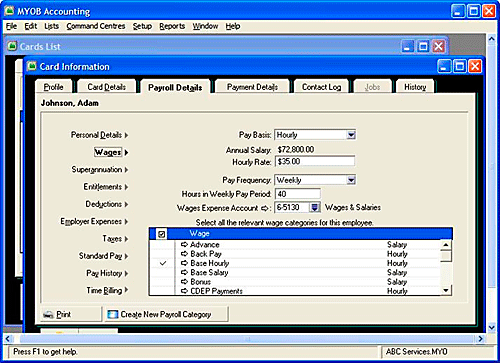Tick the Base Salary wage category

(x=163, y=273)
